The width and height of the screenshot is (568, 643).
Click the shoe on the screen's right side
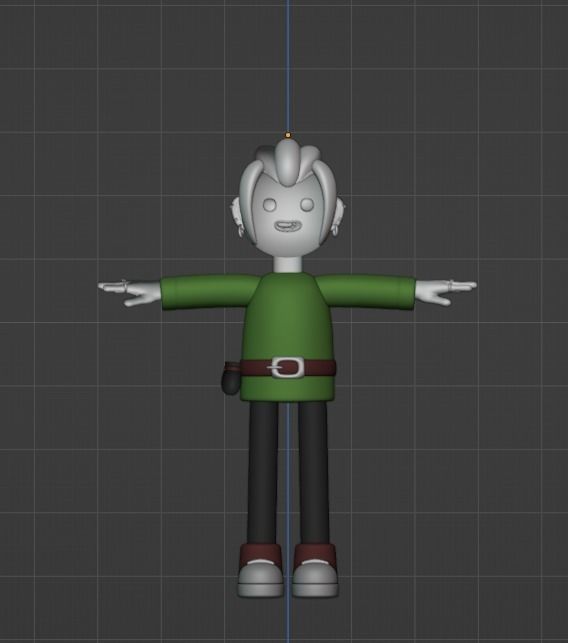click(315, 570)
